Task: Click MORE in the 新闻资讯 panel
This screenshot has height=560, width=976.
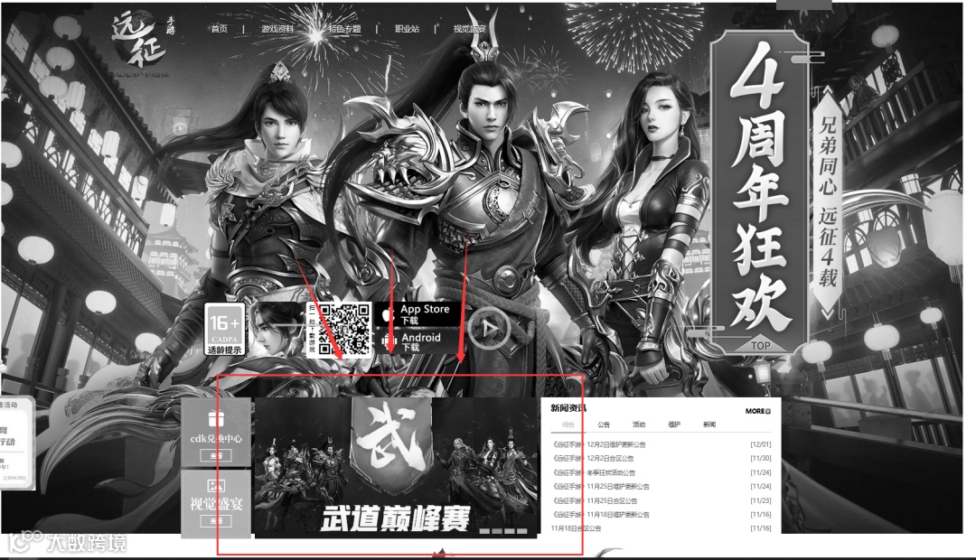Action: coord(755,411)
